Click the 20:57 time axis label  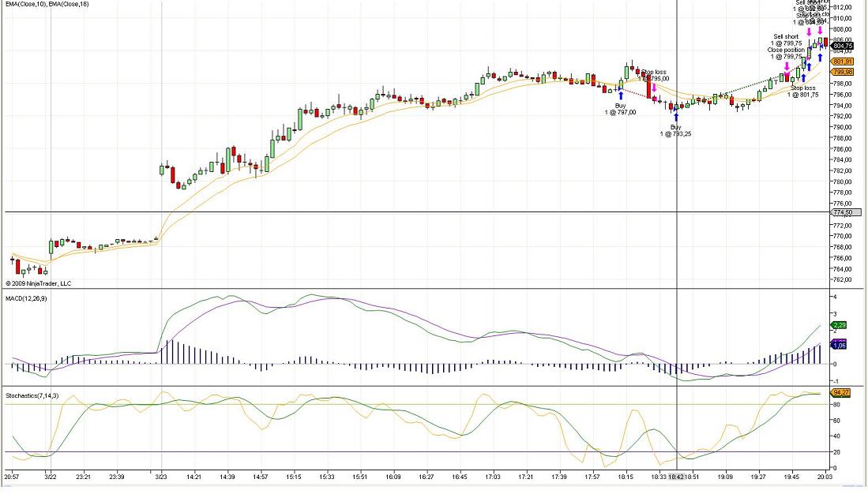12,477
